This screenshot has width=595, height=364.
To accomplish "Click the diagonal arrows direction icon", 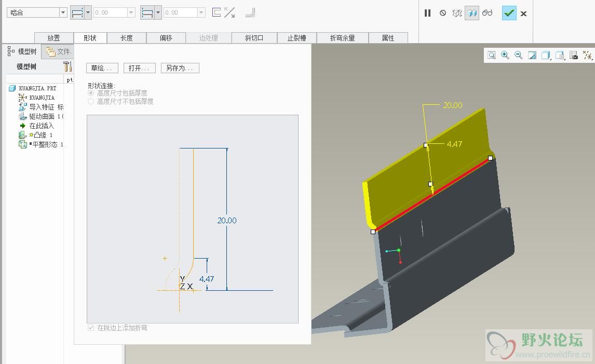I will [229, 12].
